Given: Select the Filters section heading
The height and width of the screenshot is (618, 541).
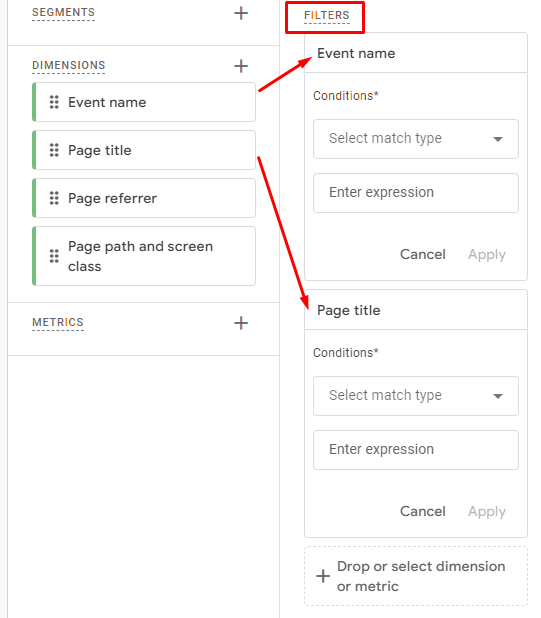Looking at the screenshot, I should (327, 15).
